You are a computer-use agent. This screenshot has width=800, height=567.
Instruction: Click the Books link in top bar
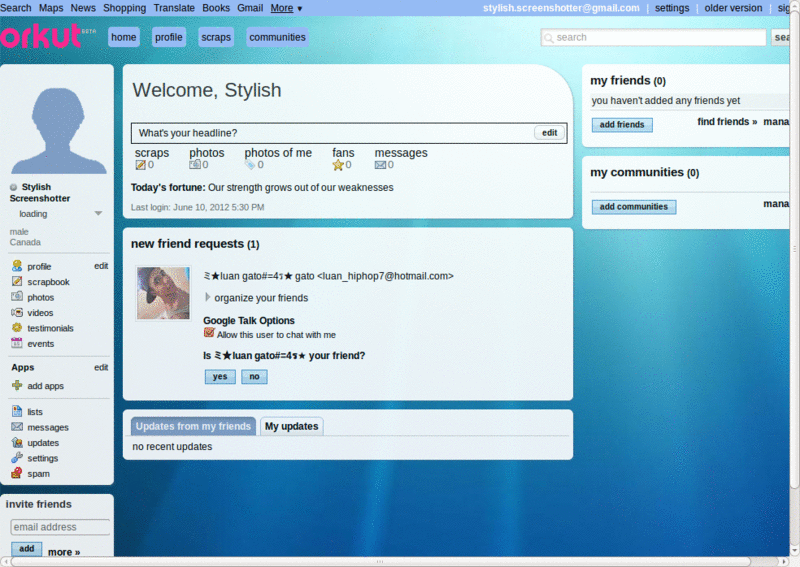216,8
